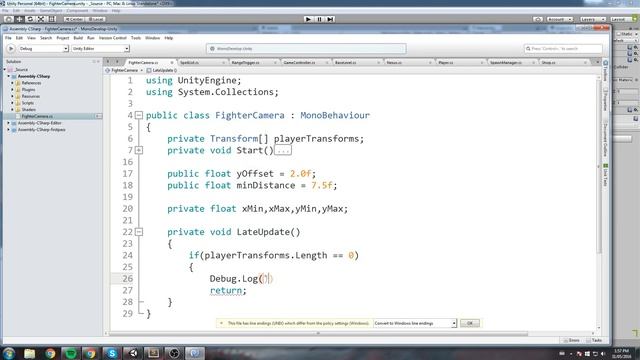Open the Toolbox side panel tab

pyautogui.click(x=605, y=71)
